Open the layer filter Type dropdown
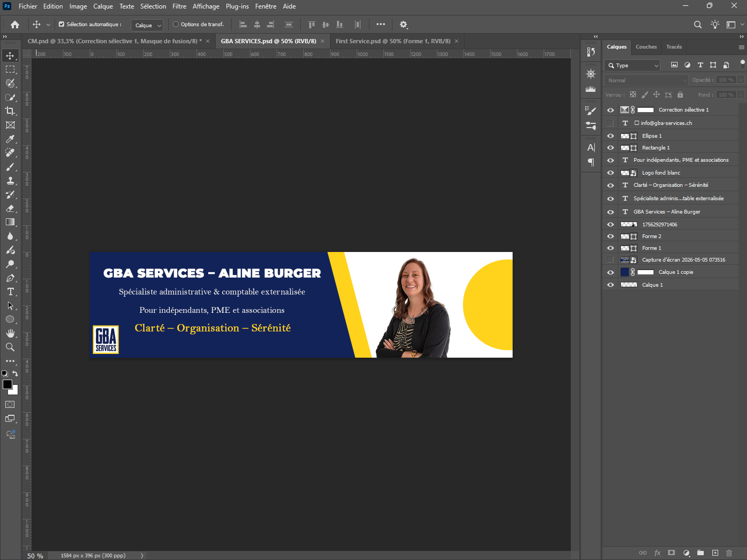747x560 pixels. point(633,65)
